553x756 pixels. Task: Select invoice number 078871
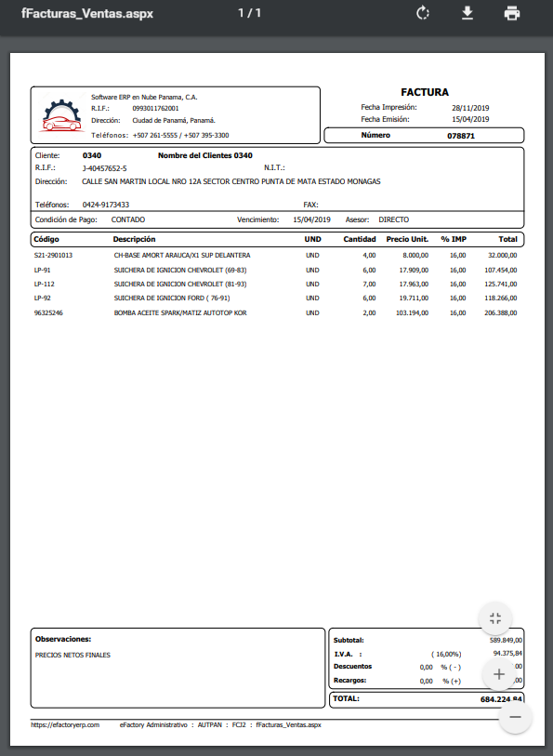[461, 136]
